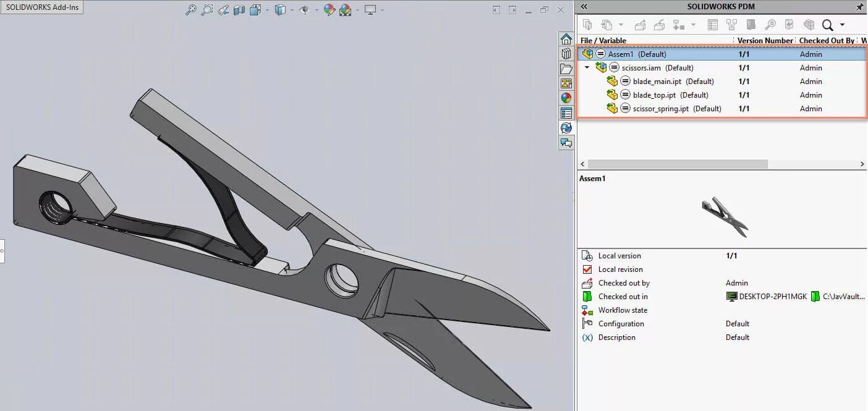Collapse the scissors.iam tree node
The width and height of the screenshot is (868, 411).
coord(587,67)
